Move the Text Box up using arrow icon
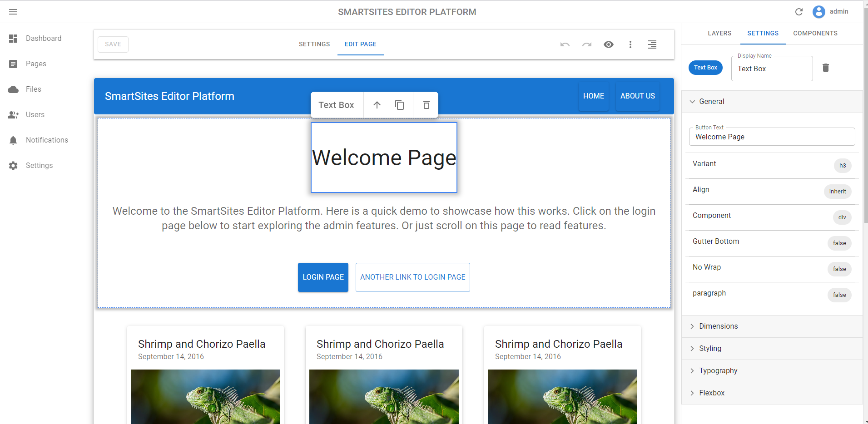Viewport: 868px width, 424px height. (x=377, y=104)
